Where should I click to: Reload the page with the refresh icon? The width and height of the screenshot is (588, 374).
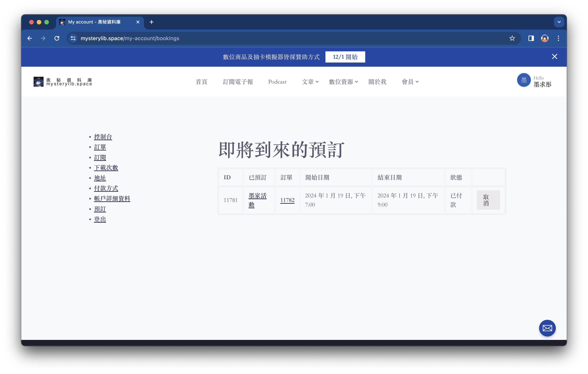pyautogui.click(x=57, y=38)
